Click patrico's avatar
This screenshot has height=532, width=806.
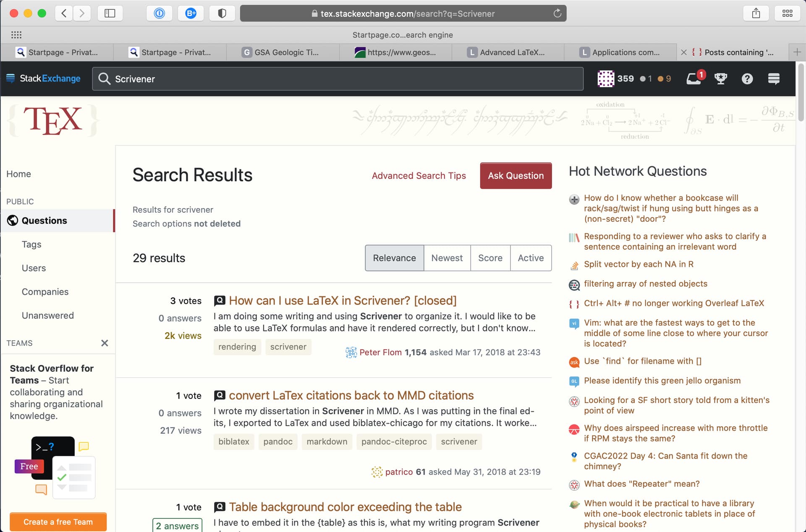tap(377, 472)
